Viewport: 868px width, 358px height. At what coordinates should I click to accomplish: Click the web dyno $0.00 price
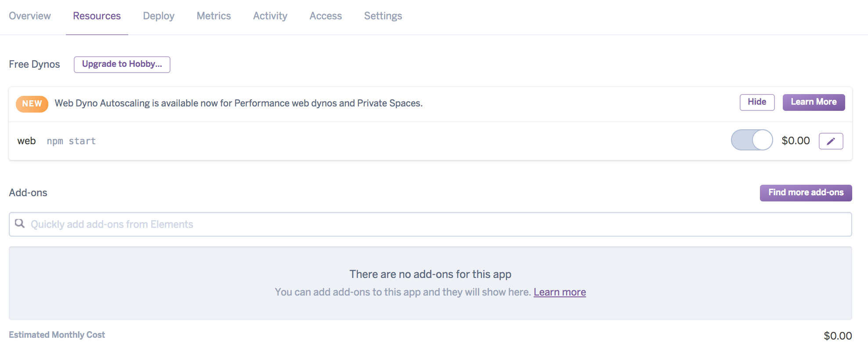(x=796, y=141)
